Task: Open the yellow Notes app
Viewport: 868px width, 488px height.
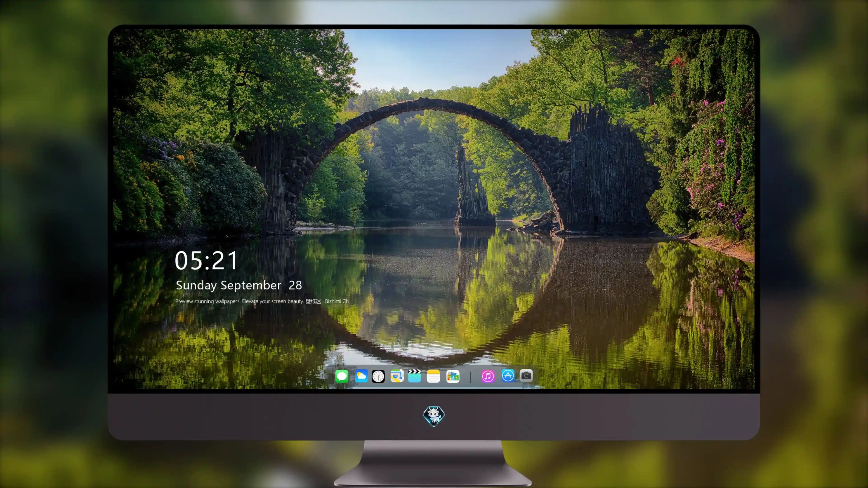Action: [x=433, y=376]
